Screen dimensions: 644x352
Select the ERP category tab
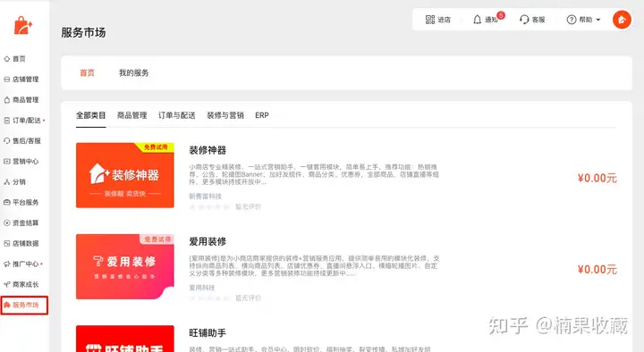[x=261, y=115]
